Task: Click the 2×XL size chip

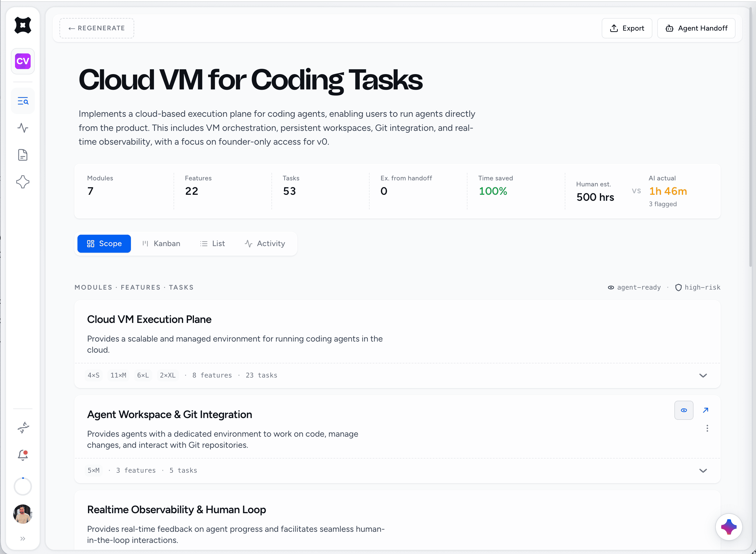Action: (168, 375)
